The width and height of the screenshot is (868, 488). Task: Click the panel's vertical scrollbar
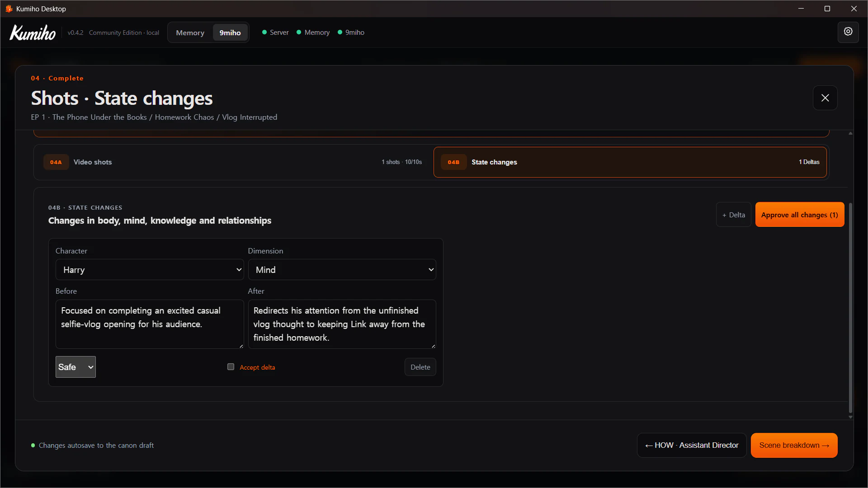pos(850,307)
